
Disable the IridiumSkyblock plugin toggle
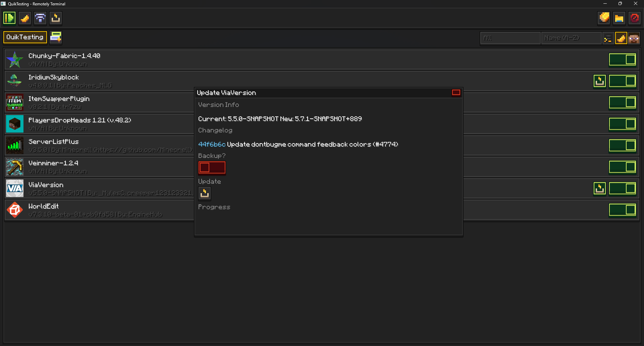(x=623, y=81)
